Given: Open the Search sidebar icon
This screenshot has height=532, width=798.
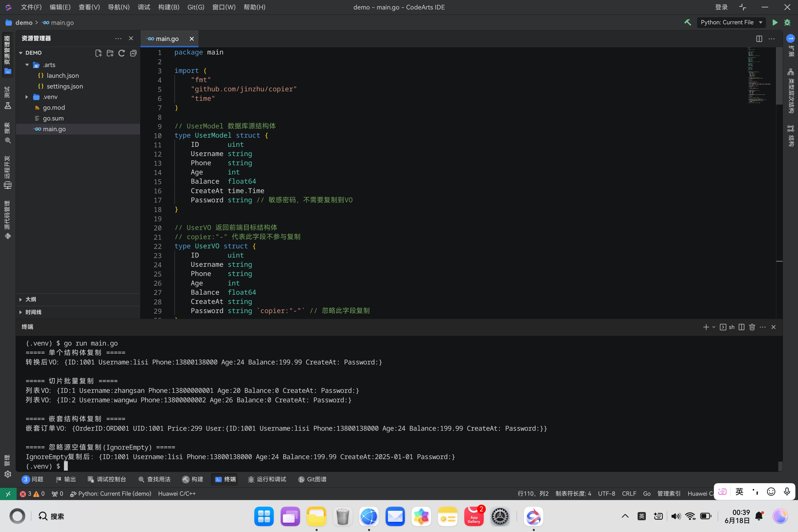Looking at the screenshot, I should click(x=7, y=133).
